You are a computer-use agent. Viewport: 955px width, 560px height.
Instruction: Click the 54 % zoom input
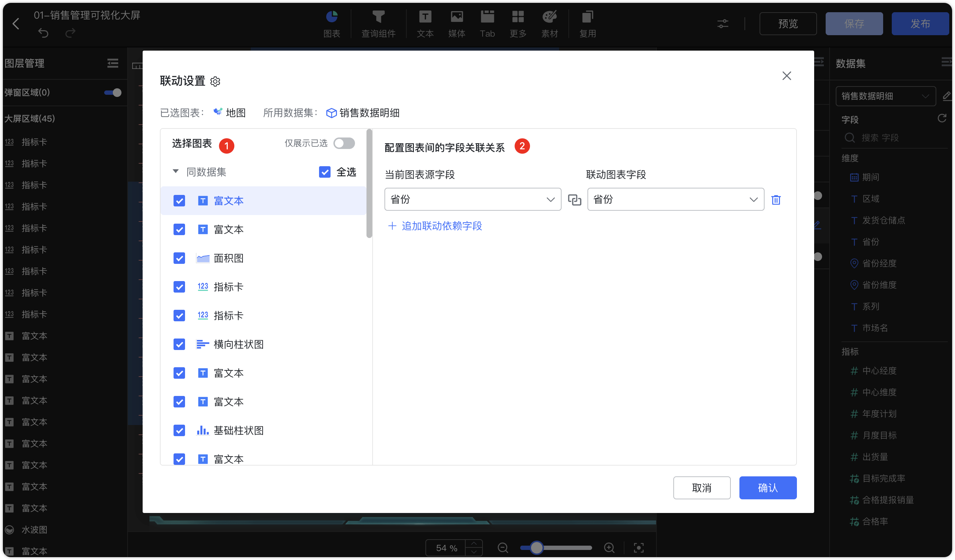point(446,548)
